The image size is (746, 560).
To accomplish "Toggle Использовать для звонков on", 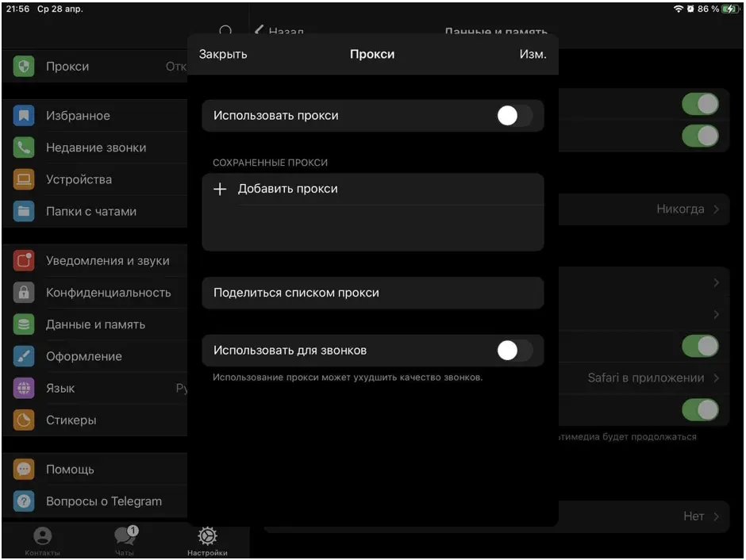I will (x=513, y=350).
